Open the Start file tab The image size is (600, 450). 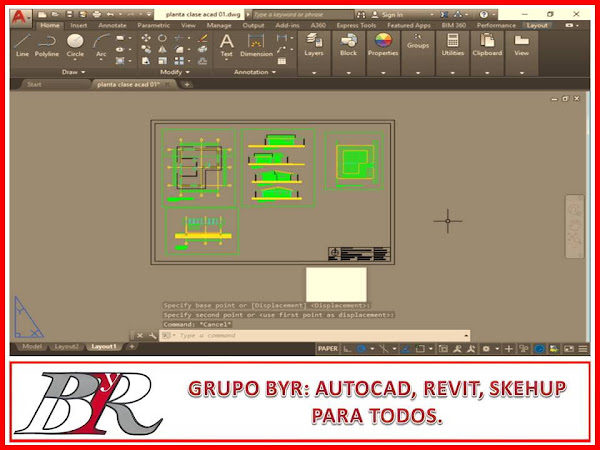click(34, 84)
